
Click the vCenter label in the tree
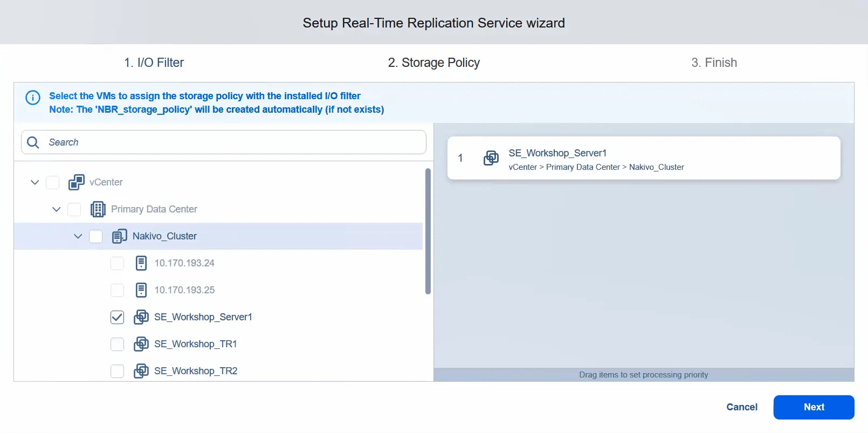click(106, 182)
